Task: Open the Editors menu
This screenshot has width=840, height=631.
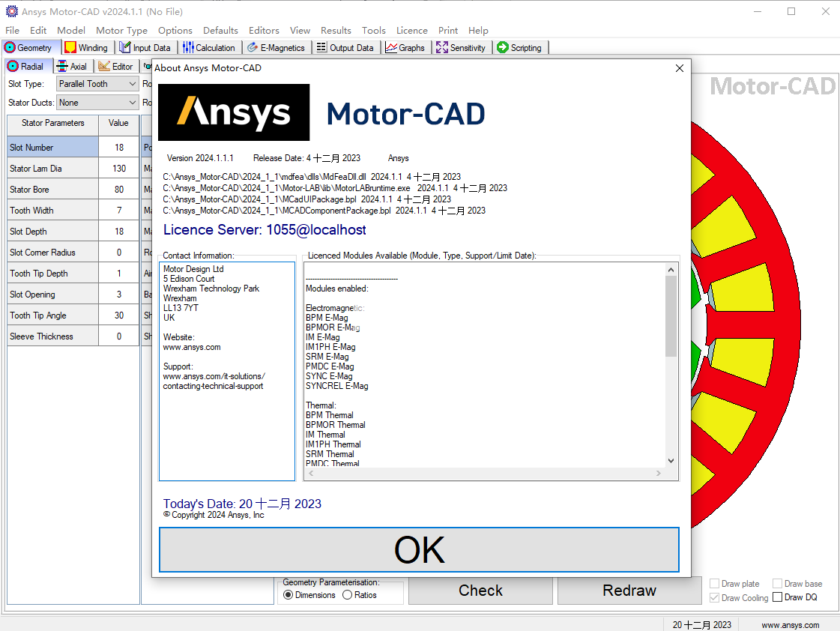Action: (264, 31)
